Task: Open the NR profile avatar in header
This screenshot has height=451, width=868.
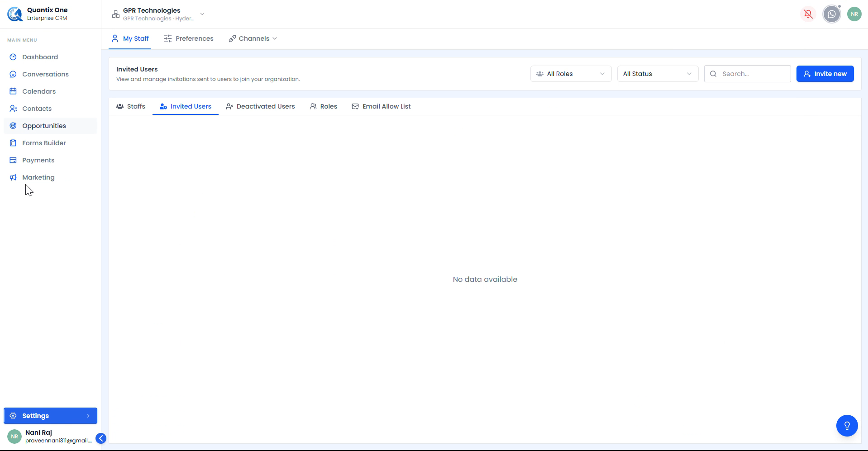Action: (x=854, y=14)
